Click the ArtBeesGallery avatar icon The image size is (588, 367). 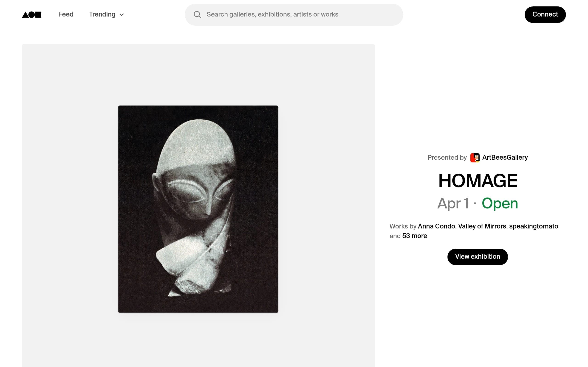click(x=475, y=158)
